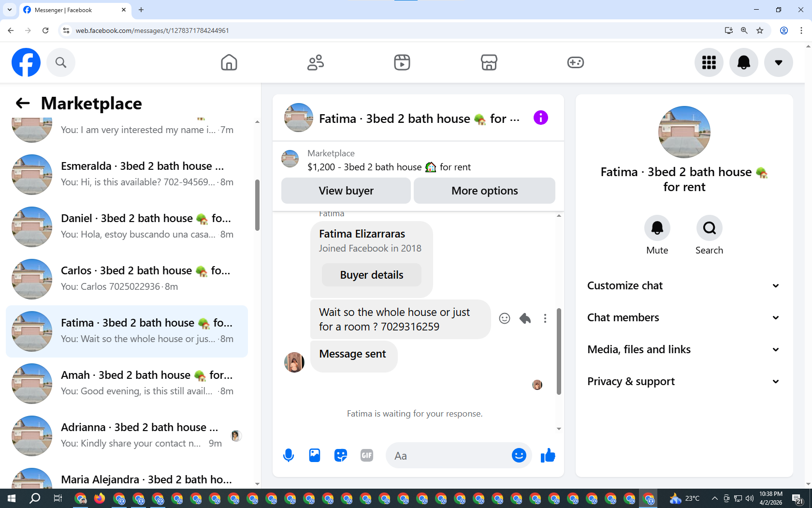Search in conversation using Search button
The width and height of the screenshot is (812, 508).
click(x=710, y=228)
